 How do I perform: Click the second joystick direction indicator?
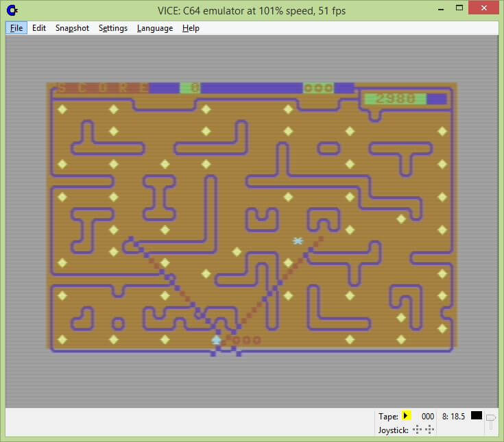click(x=429, y=430)
